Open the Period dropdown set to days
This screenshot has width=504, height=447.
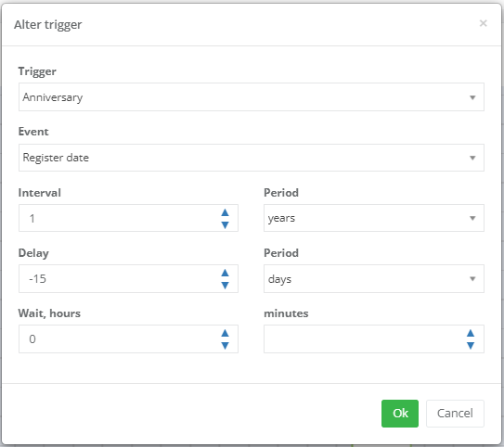(374, 278)
